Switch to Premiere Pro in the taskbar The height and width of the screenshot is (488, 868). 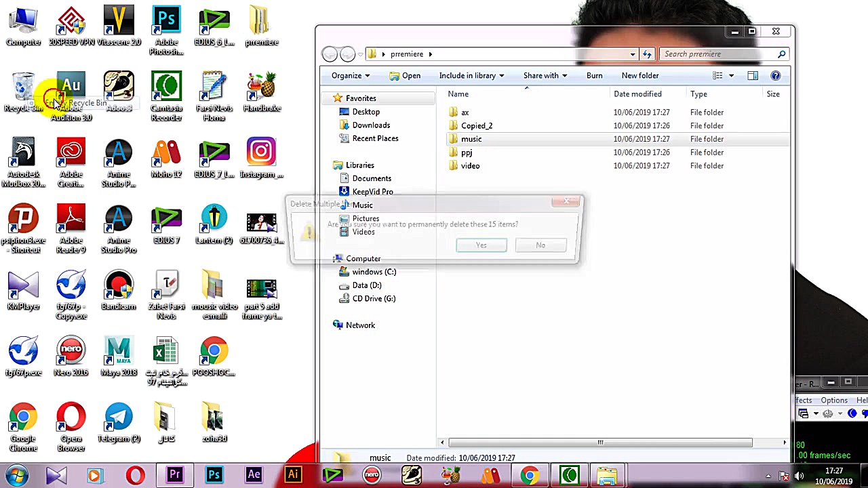[x=174, y=475]
